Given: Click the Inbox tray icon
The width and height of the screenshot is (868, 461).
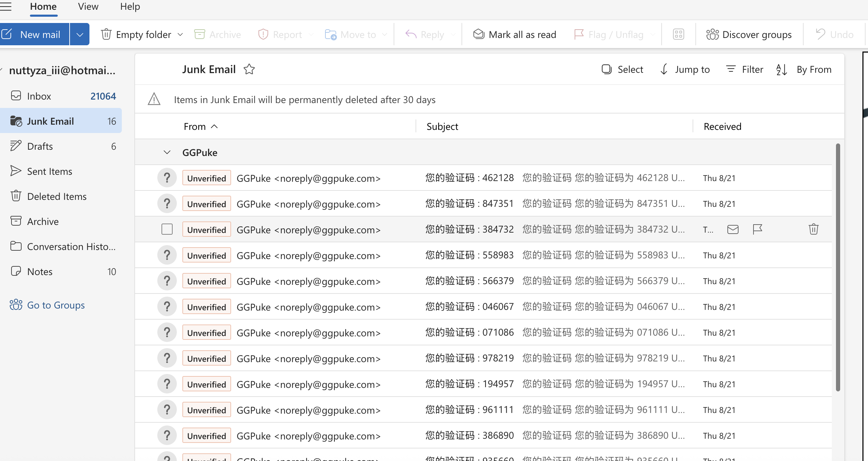Looking at the screenshot, I should point(16,96).
